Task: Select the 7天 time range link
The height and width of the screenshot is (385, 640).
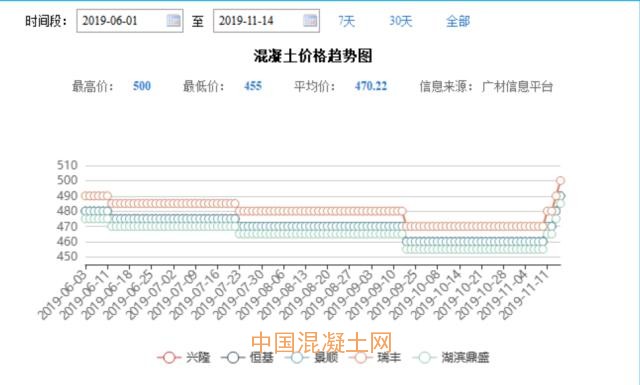Action: pos(347,21)
